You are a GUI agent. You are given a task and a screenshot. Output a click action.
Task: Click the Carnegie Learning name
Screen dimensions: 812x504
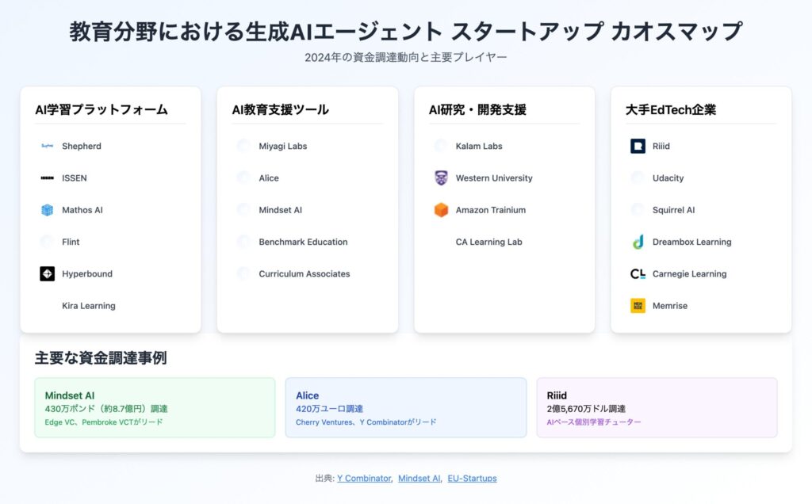click(x=689, y=273)
